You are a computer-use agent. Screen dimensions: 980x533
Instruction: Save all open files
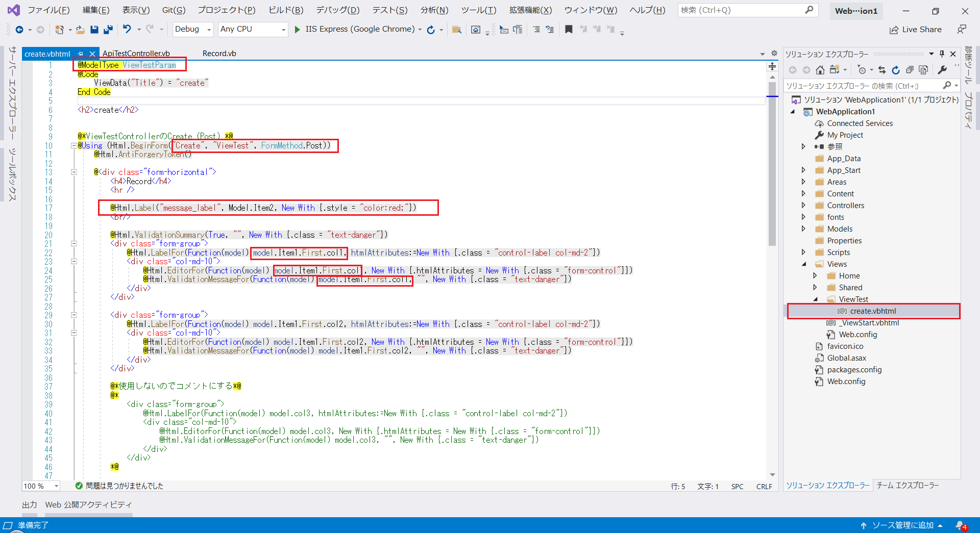pos(108,29)
